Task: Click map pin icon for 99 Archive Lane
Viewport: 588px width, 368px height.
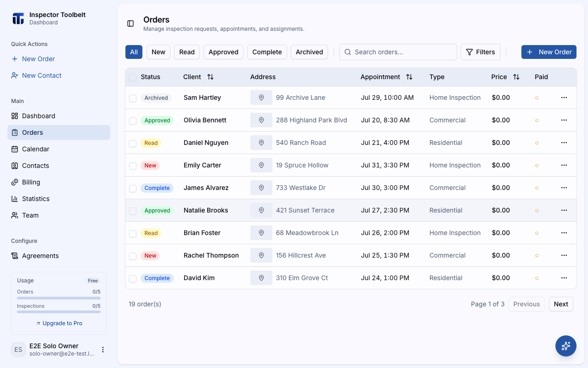Action: coord(261,98)
